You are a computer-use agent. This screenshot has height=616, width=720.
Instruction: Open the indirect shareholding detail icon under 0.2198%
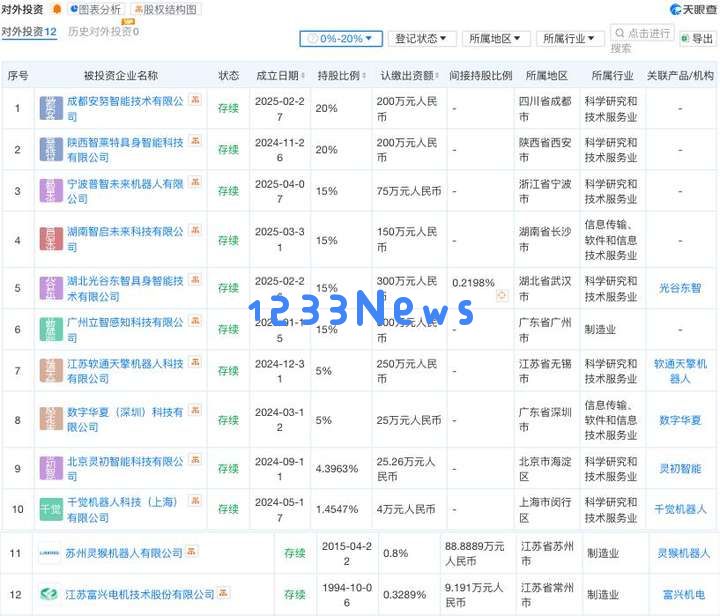click(x=502, y=296)
